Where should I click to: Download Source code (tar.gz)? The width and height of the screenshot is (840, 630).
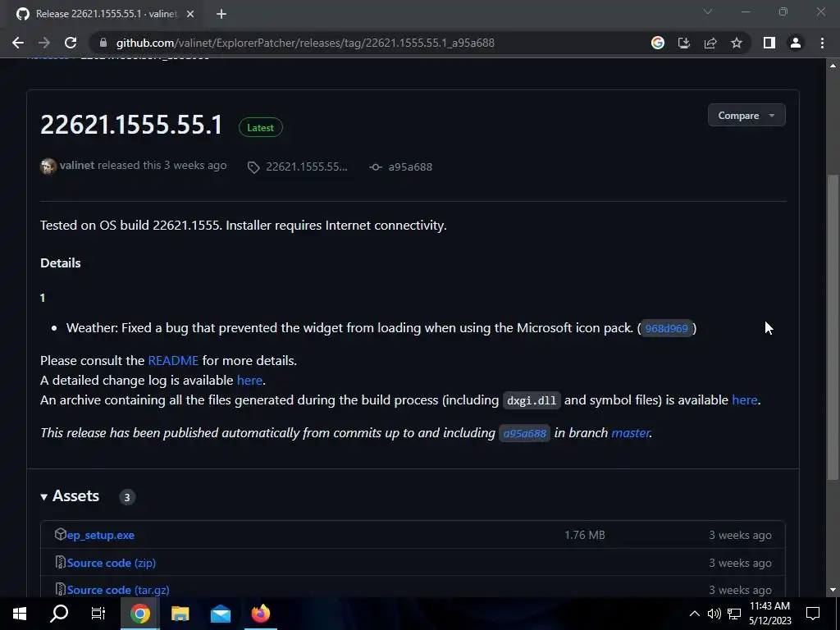tap(118, 590)
